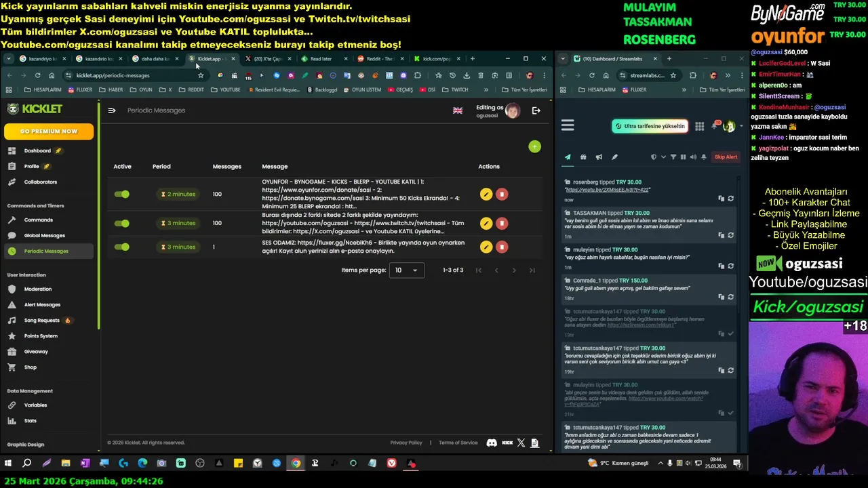Bookmark kicklet.app page with star icon
The width and height of the screenshot is (868, 488).
pyautogui.click(x=200, y=75)
